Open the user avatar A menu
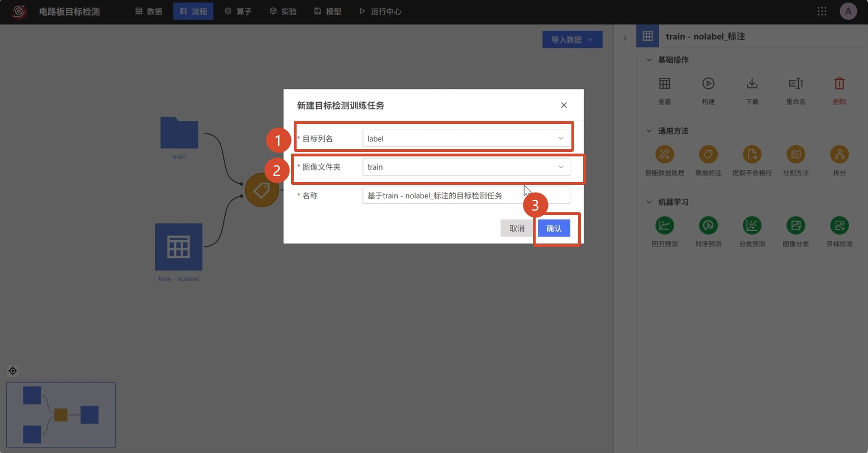This screenshot has height=453, width=868. click(848, 11)
